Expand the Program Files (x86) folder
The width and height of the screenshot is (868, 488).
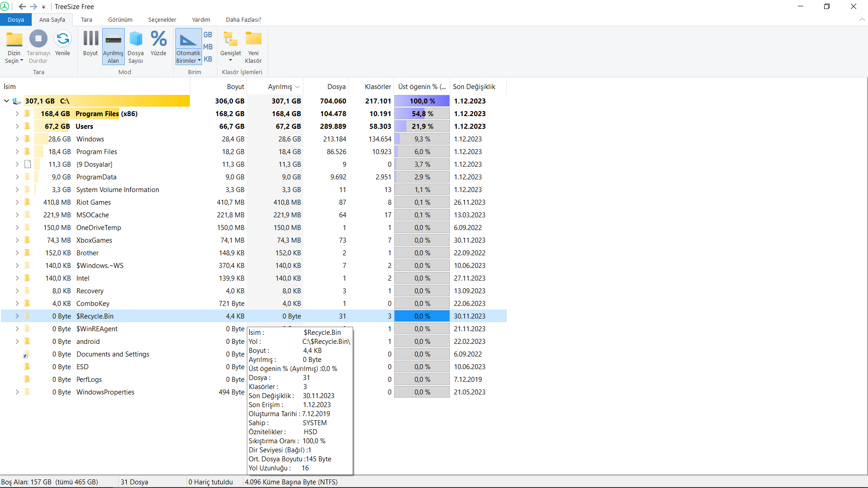17,114
